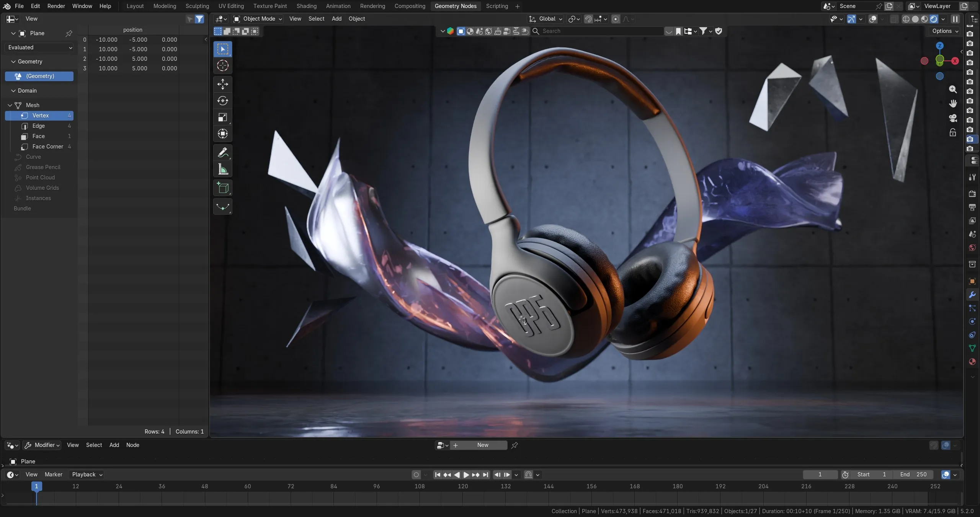The image size is (980, 517).
Task: Switch to material preview shading
Action: (x=924, y=19)
